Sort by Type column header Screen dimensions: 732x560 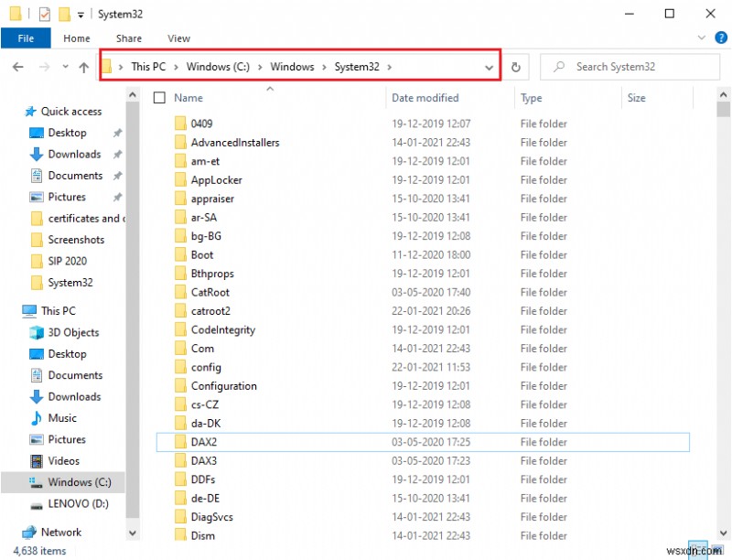pyautogui.click(x=532, y=98)
